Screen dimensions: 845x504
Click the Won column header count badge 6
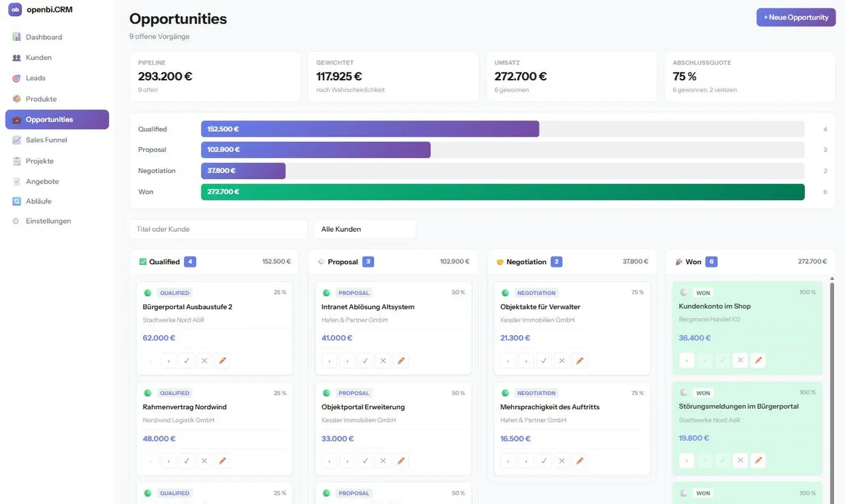tap(711, 262)
